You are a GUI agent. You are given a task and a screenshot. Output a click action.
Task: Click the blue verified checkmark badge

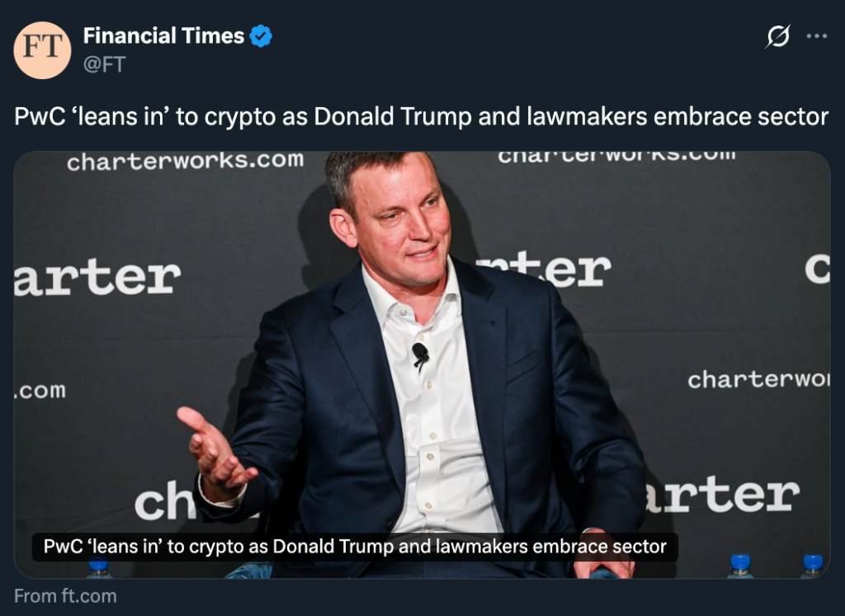point(261,36)
